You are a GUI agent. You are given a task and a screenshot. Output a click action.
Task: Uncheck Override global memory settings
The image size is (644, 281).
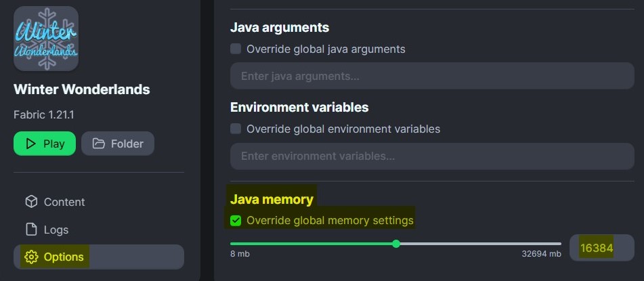point(236,221)
